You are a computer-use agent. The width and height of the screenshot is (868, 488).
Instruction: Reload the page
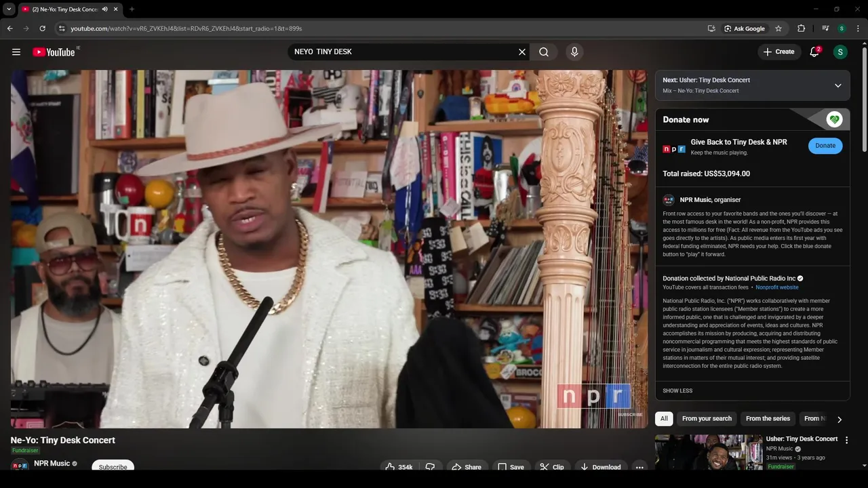[42, 28]
